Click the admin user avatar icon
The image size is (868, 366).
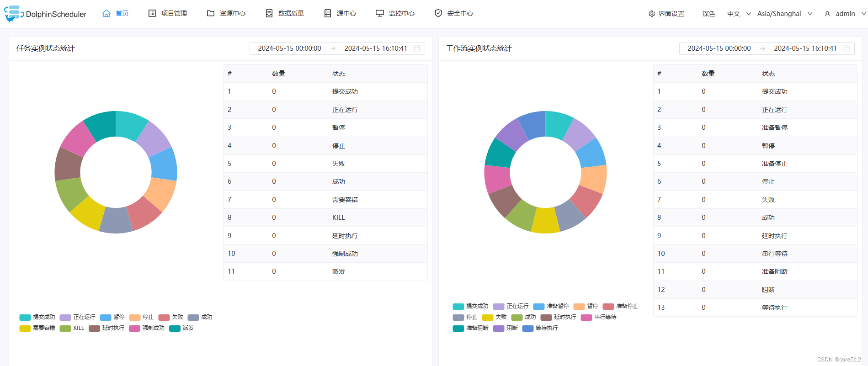click(827, 14)
